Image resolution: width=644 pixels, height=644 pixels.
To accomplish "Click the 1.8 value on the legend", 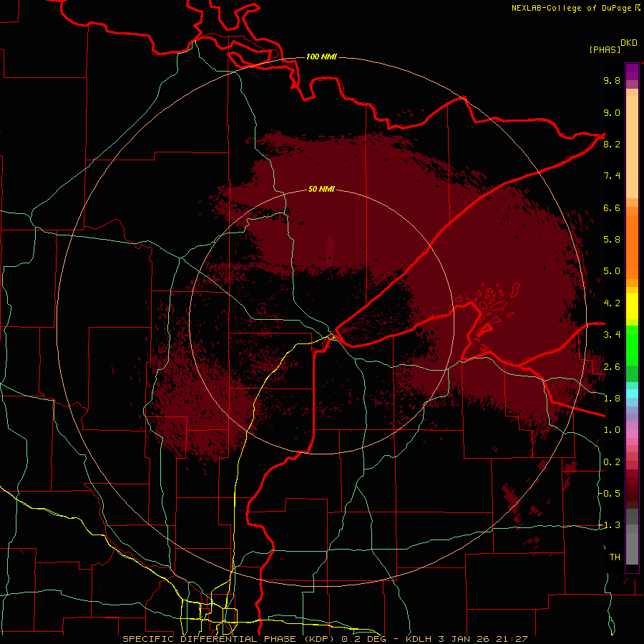I will pos(612,399).
